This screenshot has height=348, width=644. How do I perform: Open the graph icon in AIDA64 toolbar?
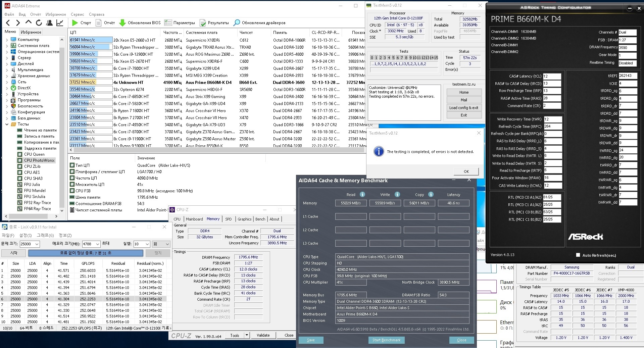[60, 23]
